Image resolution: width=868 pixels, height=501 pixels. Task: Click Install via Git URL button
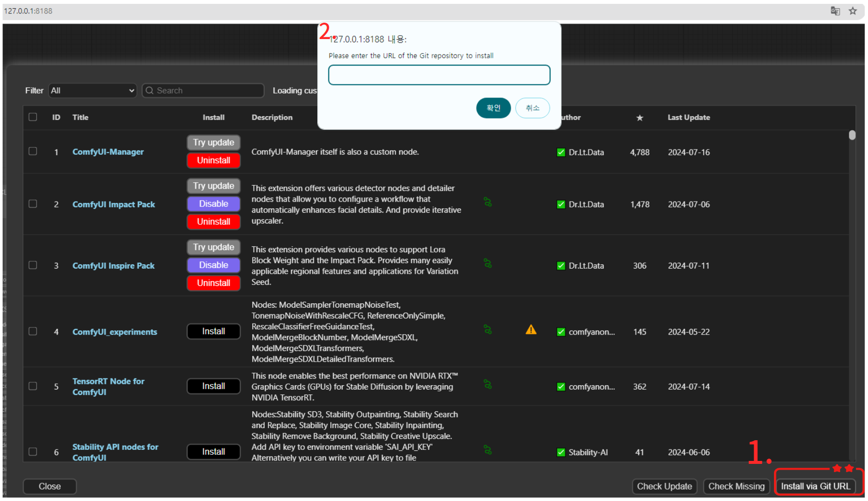click(x=815, y=486)
